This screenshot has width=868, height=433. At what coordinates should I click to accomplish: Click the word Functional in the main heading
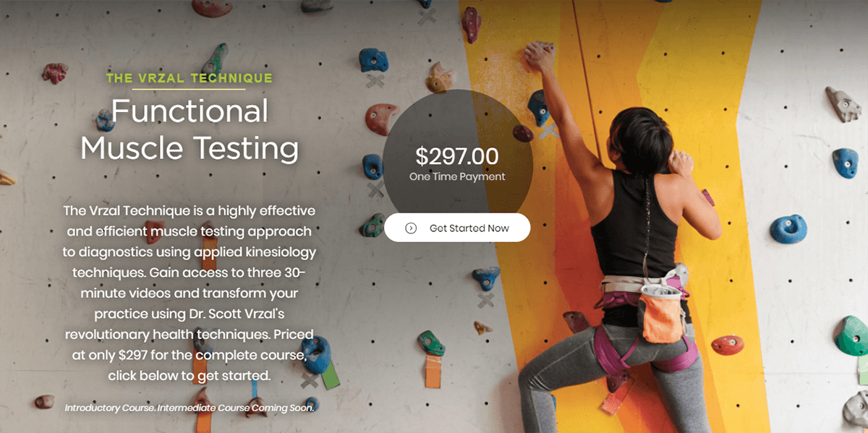pyautogui.click(x=190, y=111)
